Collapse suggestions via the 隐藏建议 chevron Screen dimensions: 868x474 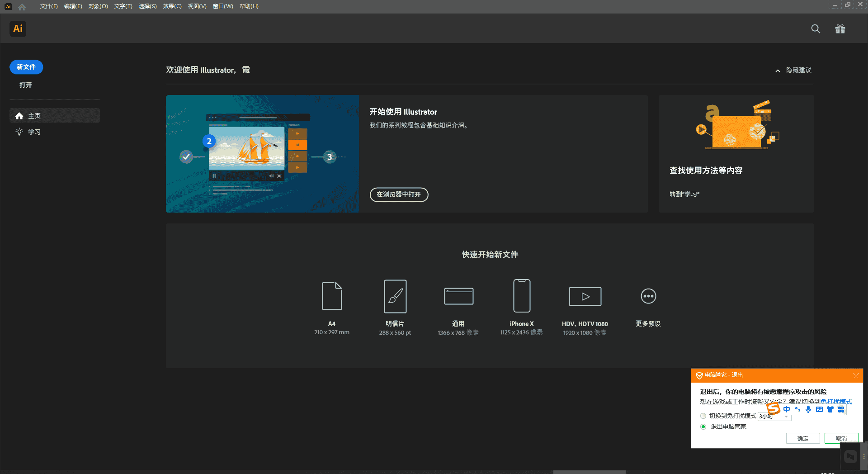click(x=778, y=71)
